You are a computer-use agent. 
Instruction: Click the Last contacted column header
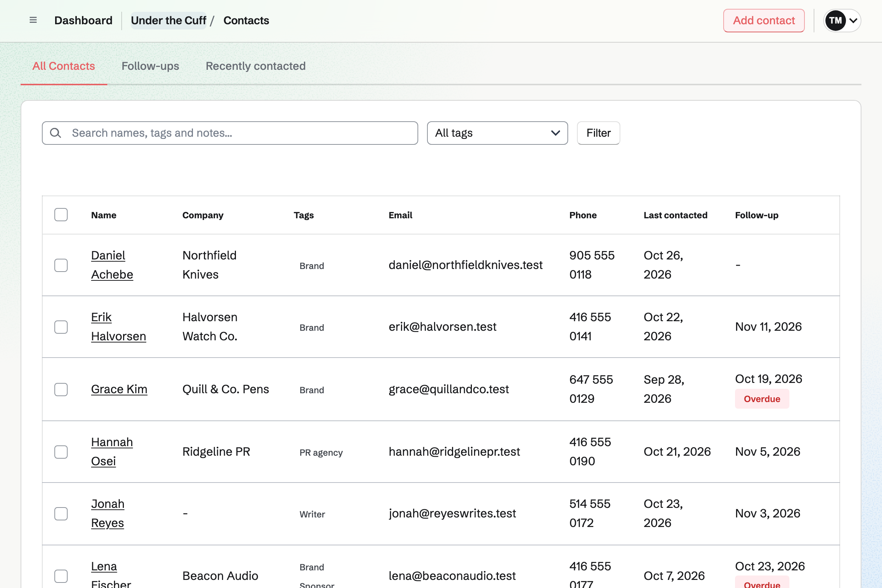coord(675,215)
